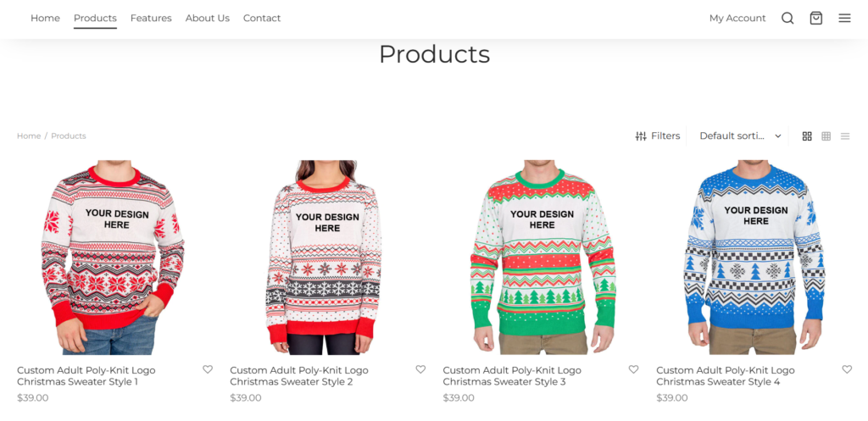Switch to compact grid view layout
The width and height of the screenshot is (868, 421).
pos(826,136)
